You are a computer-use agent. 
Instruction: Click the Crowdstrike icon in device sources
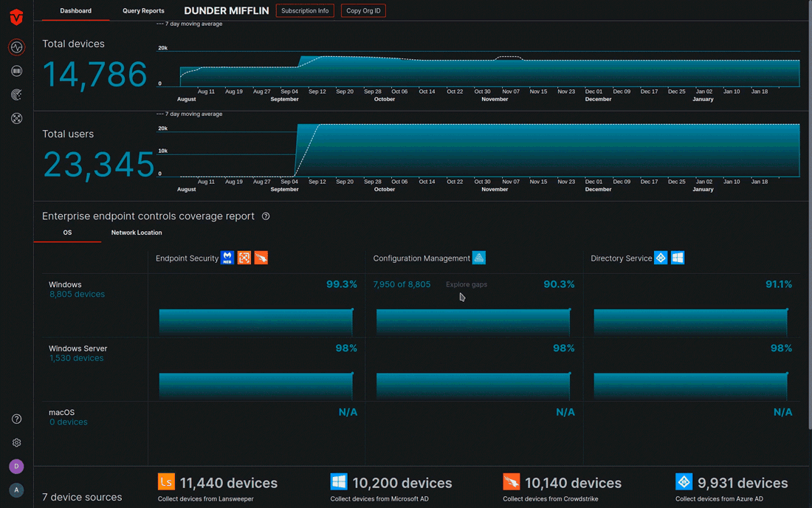point(511,481)
